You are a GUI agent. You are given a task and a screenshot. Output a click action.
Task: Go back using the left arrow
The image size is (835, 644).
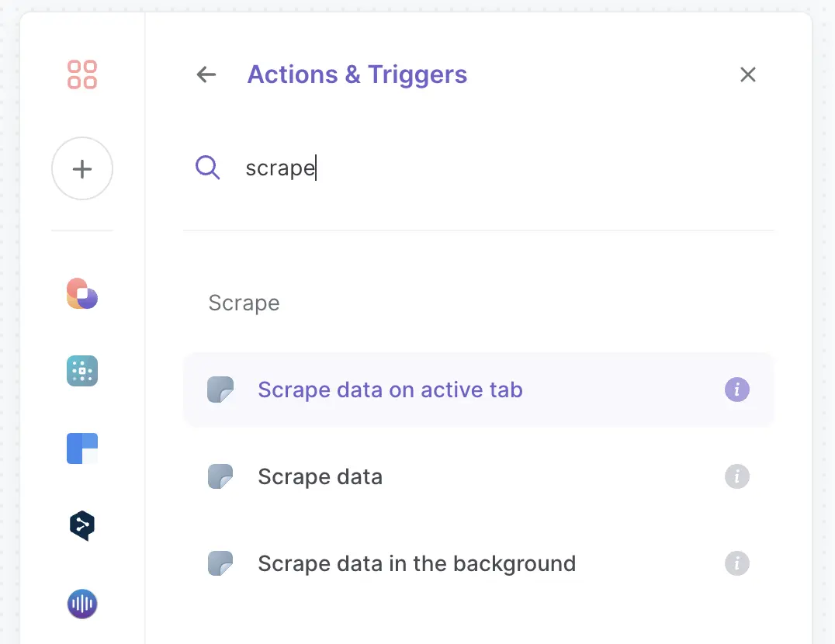tap(206, 74)
